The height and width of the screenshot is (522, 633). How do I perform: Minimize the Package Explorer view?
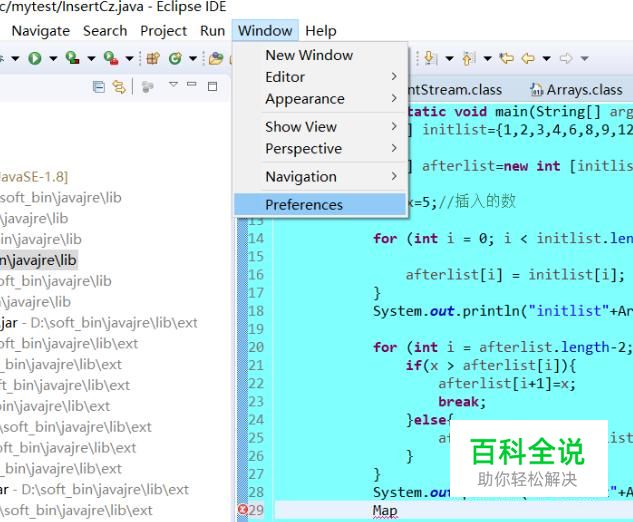[192, 84]
